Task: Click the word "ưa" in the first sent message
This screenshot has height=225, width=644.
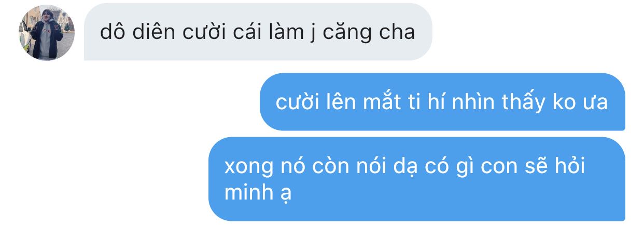Action: (594, 103)
